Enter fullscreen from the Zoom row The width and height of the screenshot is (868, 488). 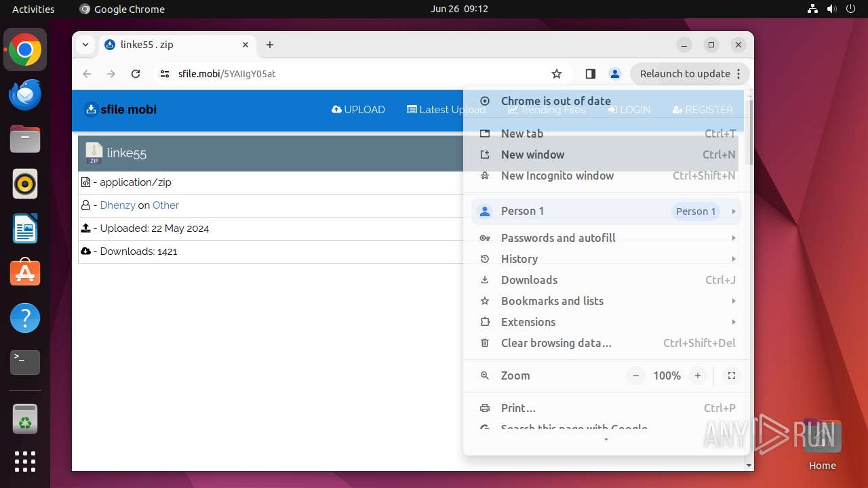click(x=731, y=375)
